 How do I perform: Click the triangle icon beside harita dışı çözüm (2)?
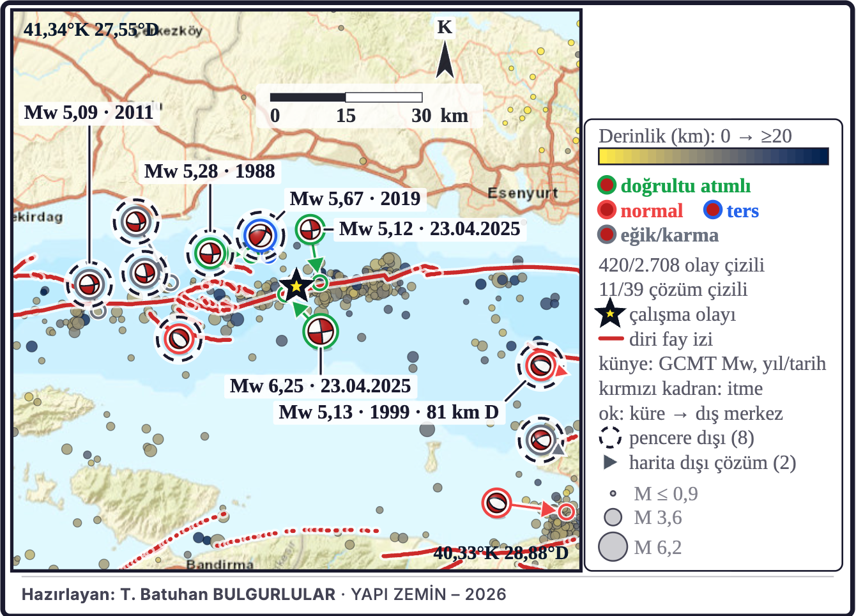click(x=610, y=463)
